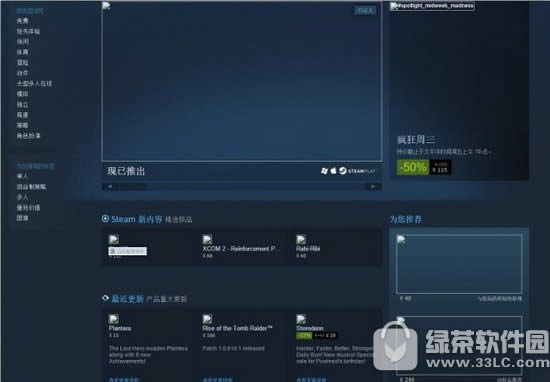Click the eye icon beside 最近更新 heading
Image resolution: width=550 pixels, height=382 pixels.
coord(105,298)
